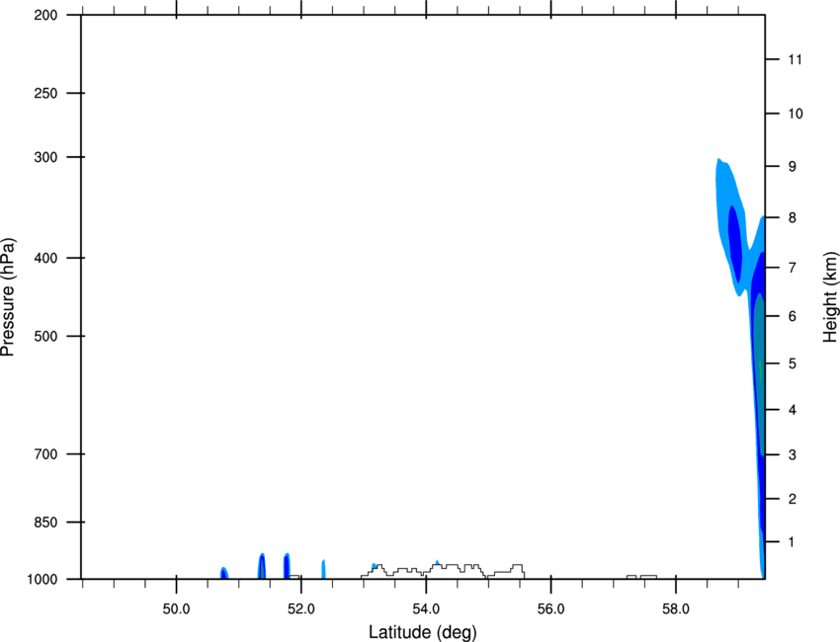
Task: Click the 850 pressure tick label
Action: [x=45, y=522]
